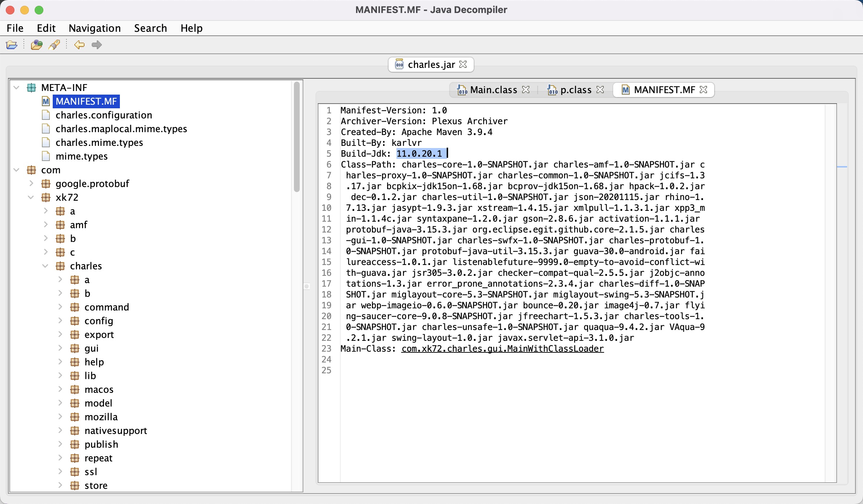The width and height of the screenshot is (863, 504).
Task: Click the publish package icon
Action: 75,444
